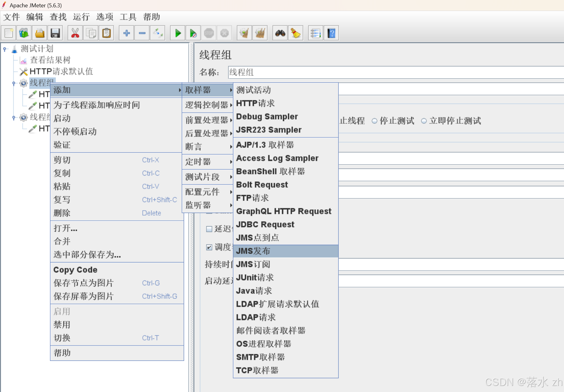Click the Expand All plus icon
Image resolution: width=564 pixels, height=392 pixels.
click(127, 33)
